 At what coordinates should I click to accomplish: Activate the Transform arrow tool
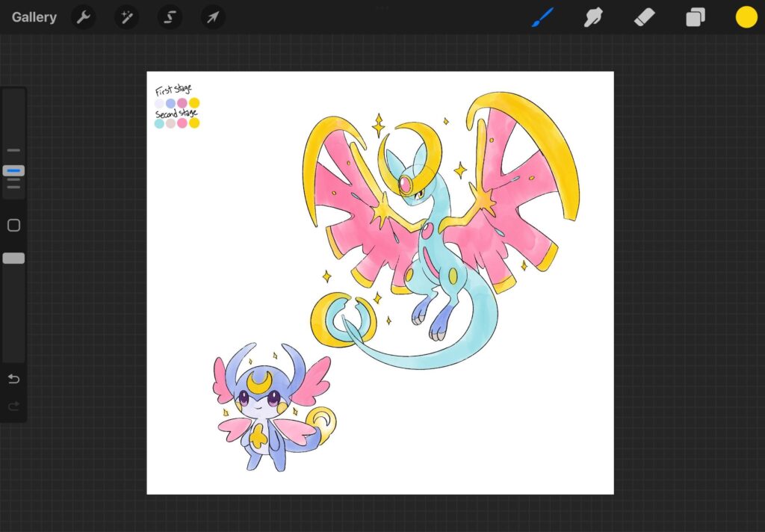pyautogui.click(x=213, y=18)
